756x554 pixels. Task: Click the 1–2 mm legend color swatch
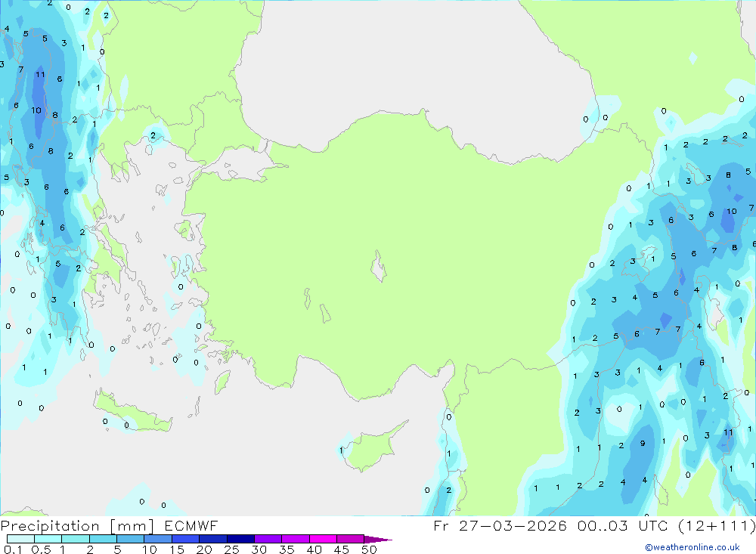[76, 539]
